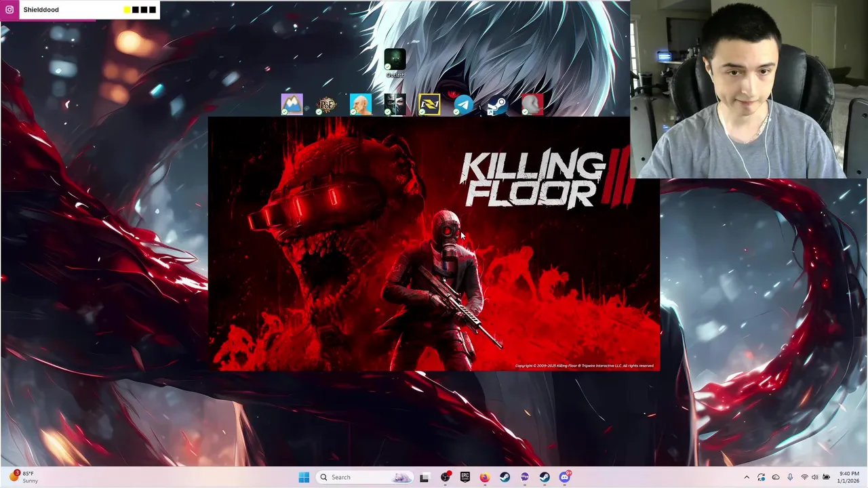This screenshot has height=488, width=868.
Task: Open Task View from the taskbar
Action: pos(424,477)
